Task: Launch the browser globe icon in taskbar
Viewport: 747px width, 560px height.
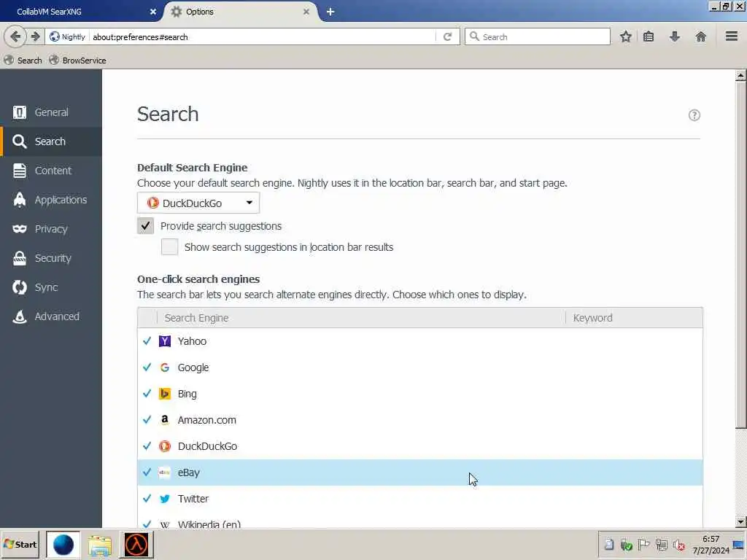Action: click(63, 545)
